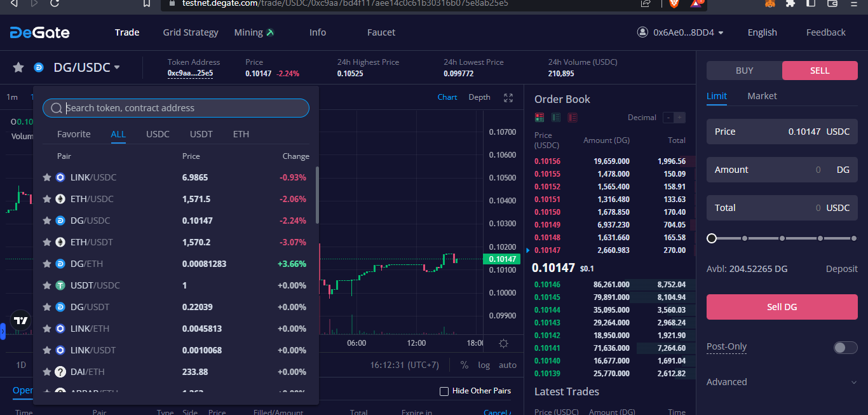Toggle log scale on the chart

tap(484, 365)
